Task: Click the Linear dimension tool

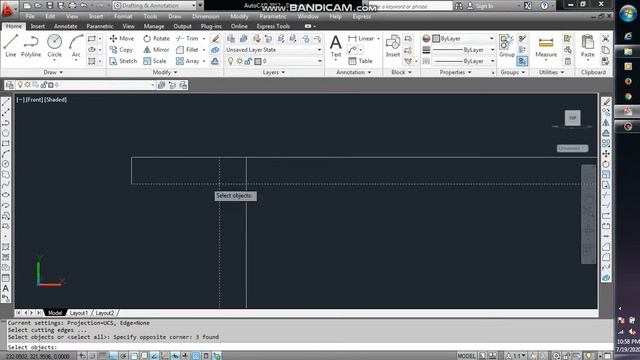Action: pos(361,38)
